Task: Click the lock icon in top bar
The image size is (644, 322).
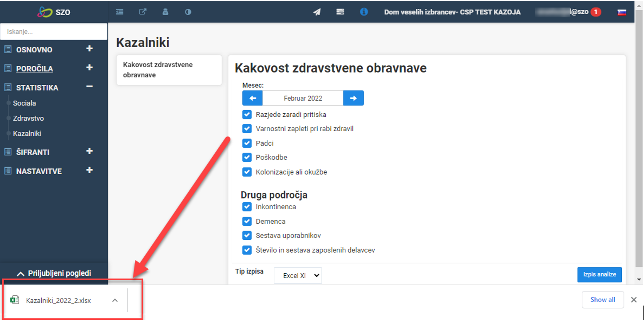Action: [x=166, y=12]
